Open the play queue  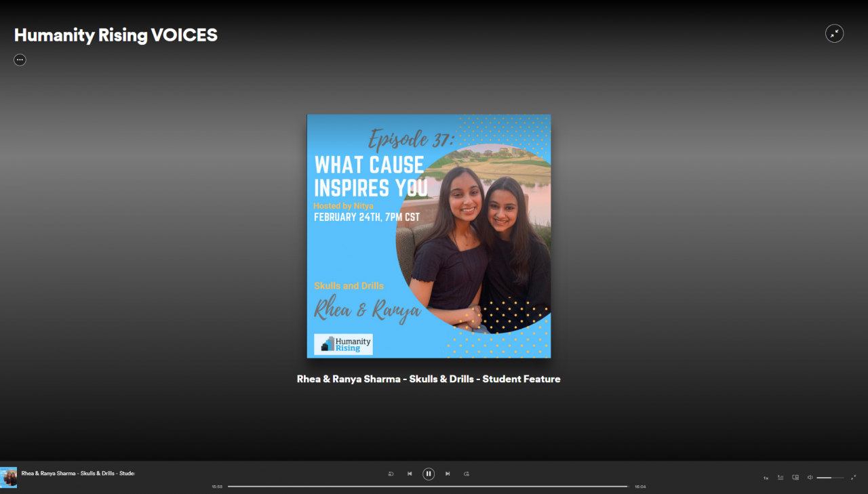(x=781, y=477)
